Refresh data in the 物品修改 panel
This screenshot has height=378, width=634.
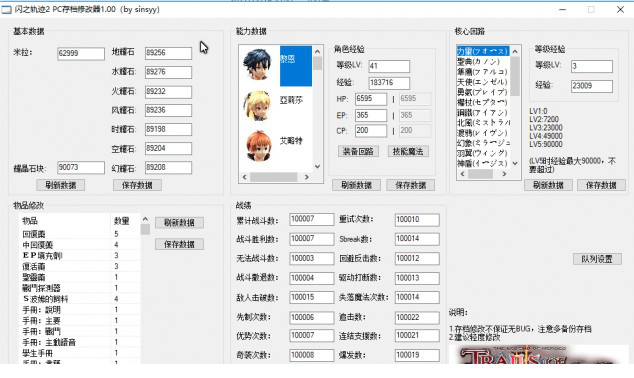pos(179,222)
